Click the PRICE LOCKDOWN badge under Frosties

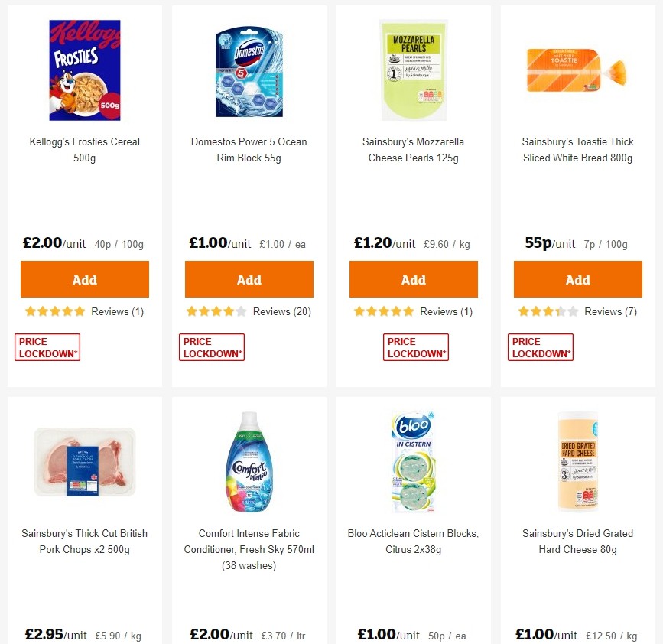click(47, 346)
